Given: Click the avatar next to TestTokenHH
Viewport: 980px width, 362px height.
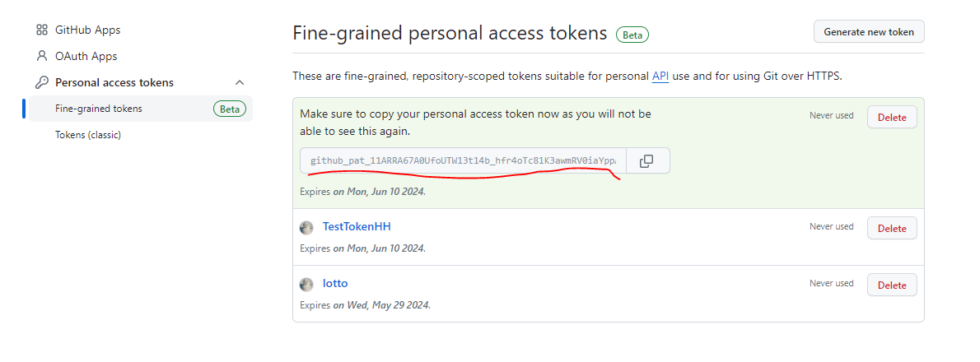Looking at the screenshot, I should pos(306,227).
